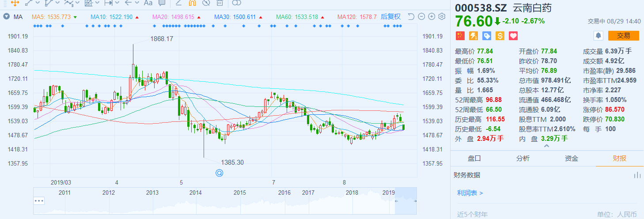Toggle the orange magnet snap mode

click(192, 3)
